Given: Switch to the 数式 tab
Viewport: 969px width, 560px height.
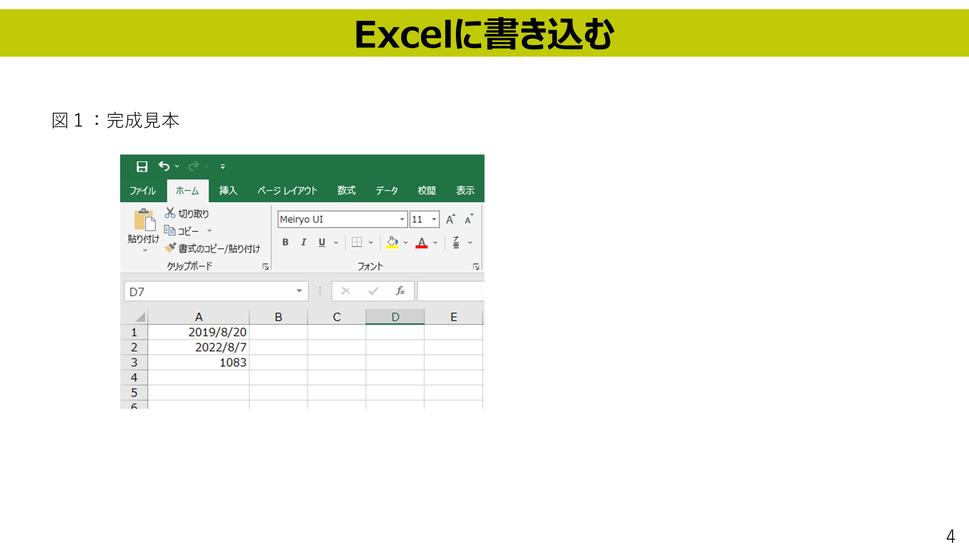Looking at the screenshot, I should pos(346,191).
